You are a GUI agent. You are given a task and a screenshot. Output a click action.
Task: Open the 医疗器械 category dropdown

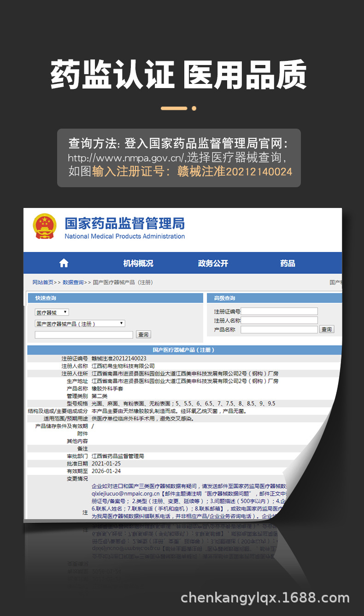[x=52, y=313]
